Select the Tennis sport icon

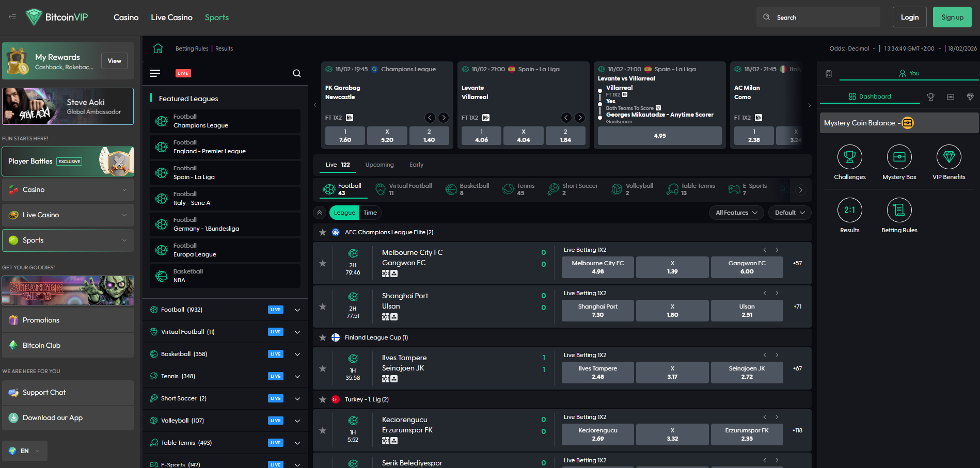pos(509,189)
